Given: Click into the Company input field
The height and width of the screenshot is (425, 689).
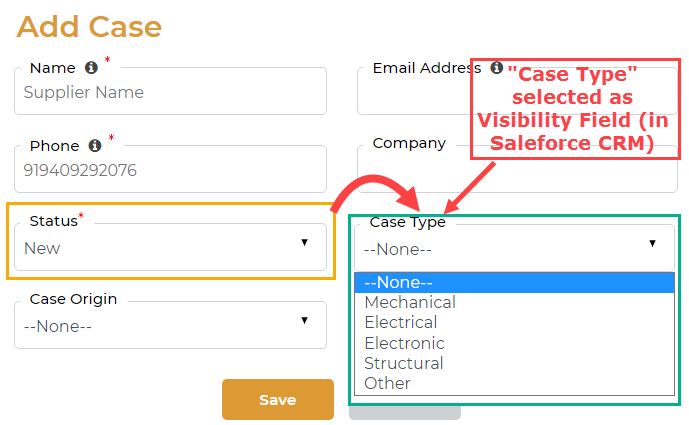Looking at the screenshot, I should (420, 172).
